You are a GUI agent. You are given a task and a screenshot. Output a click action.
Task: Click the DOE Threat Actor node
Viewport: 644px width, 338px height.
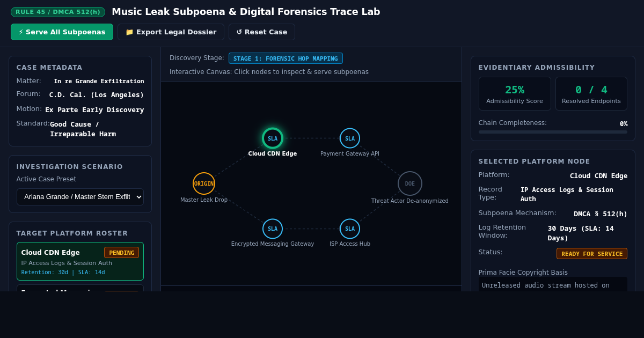pyautogui.click(x=410, y=183)
